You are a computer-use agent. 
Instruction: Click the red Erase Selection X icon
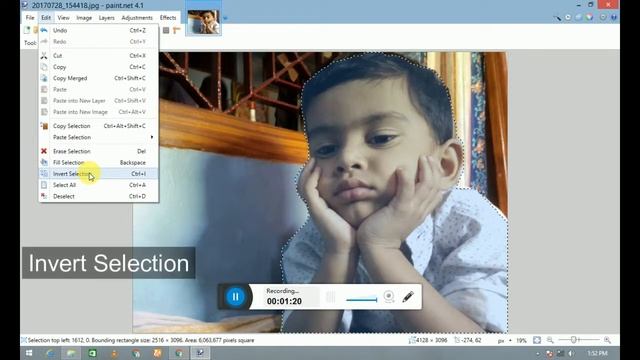click(44, 151)
